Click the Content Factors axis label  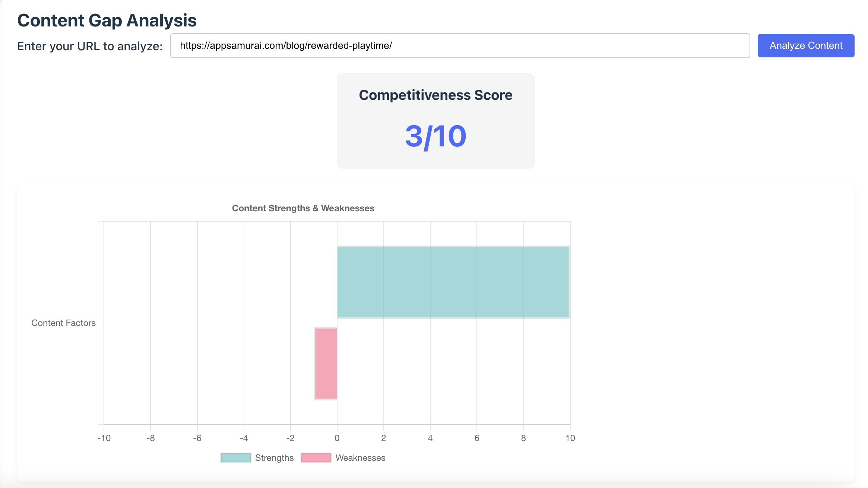point(63,323)
